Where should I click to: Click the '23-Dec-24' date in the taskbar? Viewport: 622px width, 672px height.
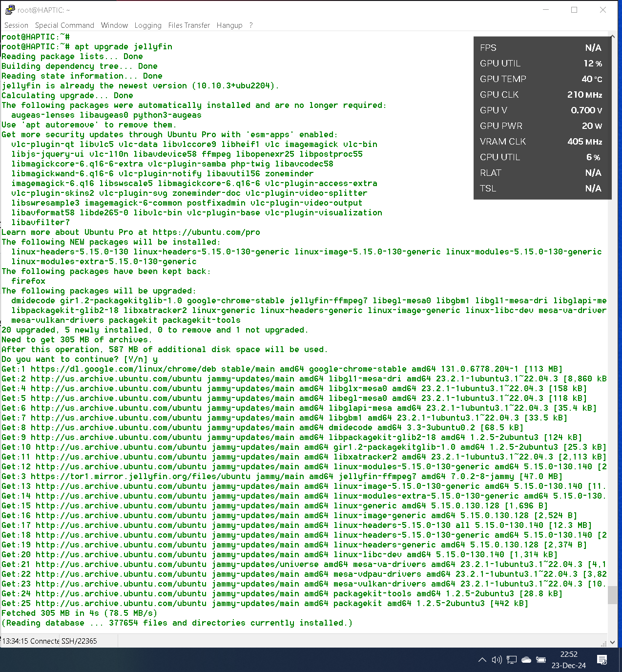tap(569, 665)
